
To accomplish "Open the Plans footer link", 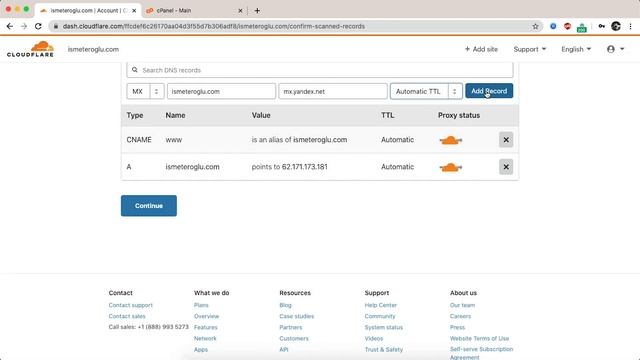I will tap(201, 305).
